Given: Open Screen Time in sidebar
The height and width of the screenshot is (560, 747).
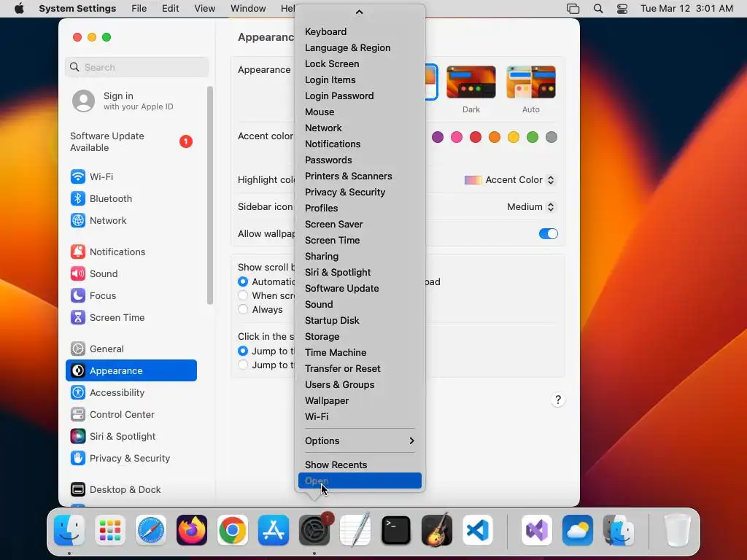Looking at the screenshot, I should click(131, 318).
